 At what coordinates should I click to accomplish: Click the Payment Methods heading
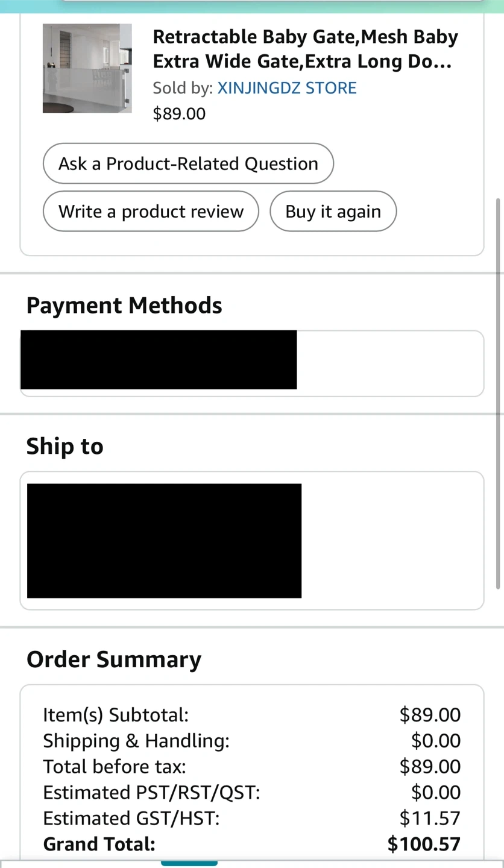[x=124, y=306]
